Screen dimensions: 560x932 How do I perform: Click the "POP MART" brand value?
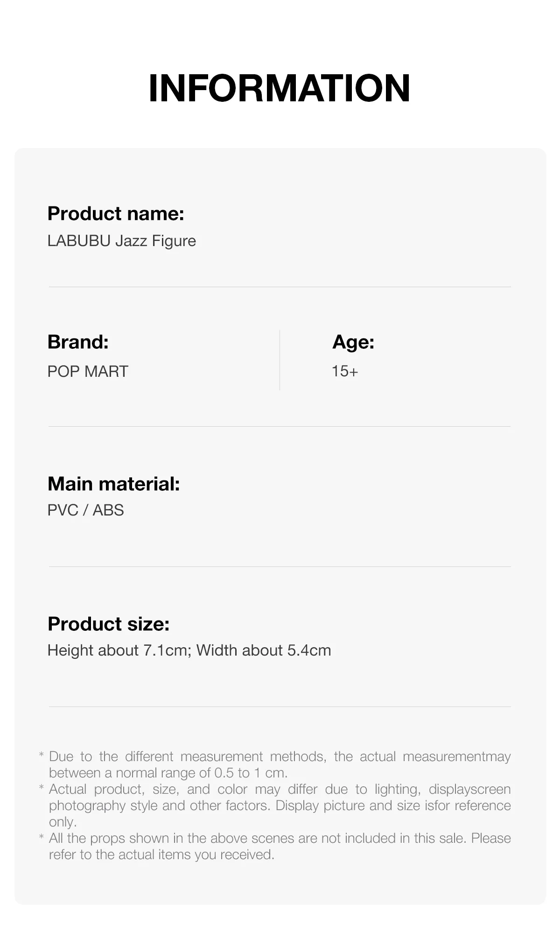[88, 371]
